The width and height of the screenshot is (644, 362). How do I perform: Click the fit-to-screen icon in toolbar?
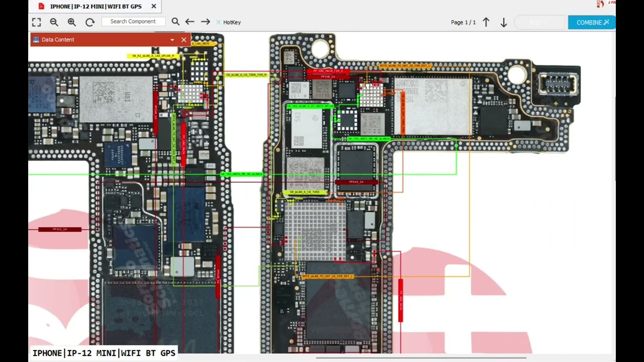point(36,22)
